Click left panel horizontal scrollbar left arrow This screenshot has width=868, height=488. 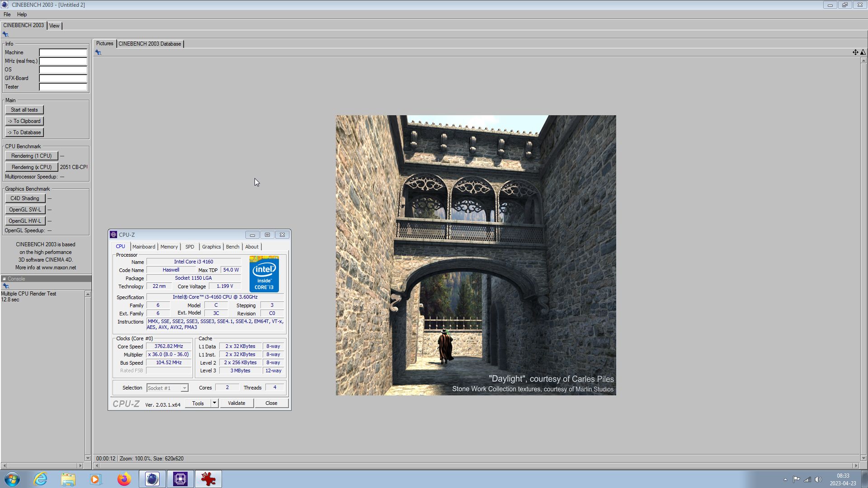4,465
